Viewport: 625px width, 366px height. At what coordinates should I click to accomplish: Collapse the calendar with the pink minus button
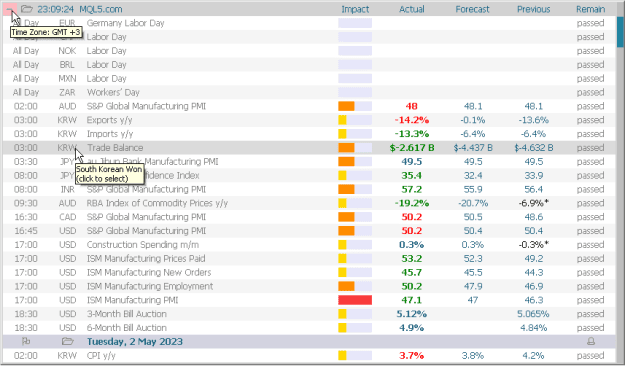(10, 9)
